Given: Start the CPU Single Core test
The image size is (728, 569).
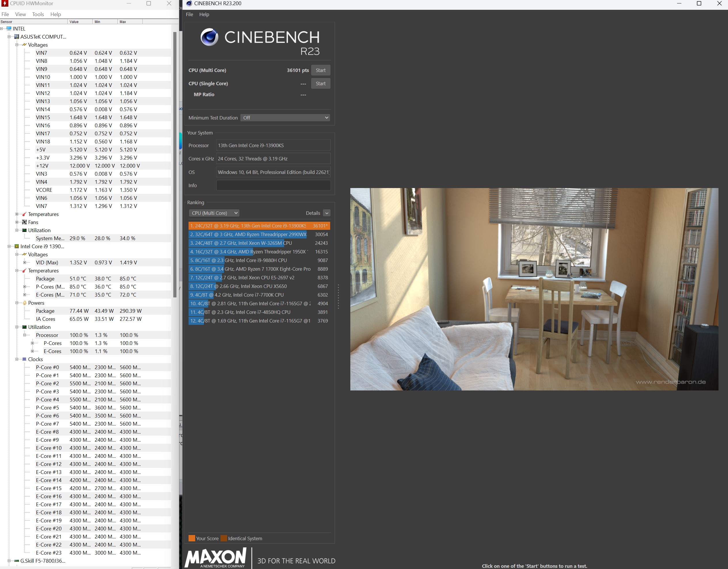Looking at the screenshot, I should pyautogui.click(x=320, y=84).
